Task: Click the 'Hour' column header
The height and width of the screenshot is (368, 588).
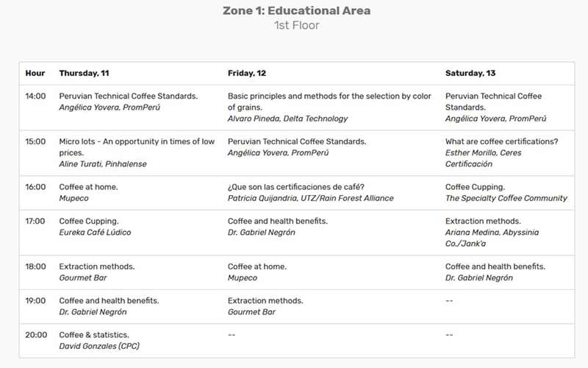Action: coord(35,73)
